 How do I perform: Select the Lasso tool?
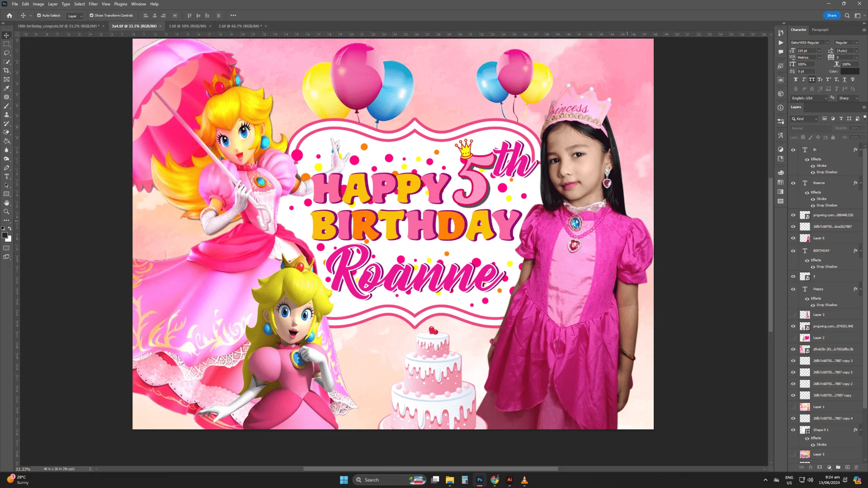point(6,53)
